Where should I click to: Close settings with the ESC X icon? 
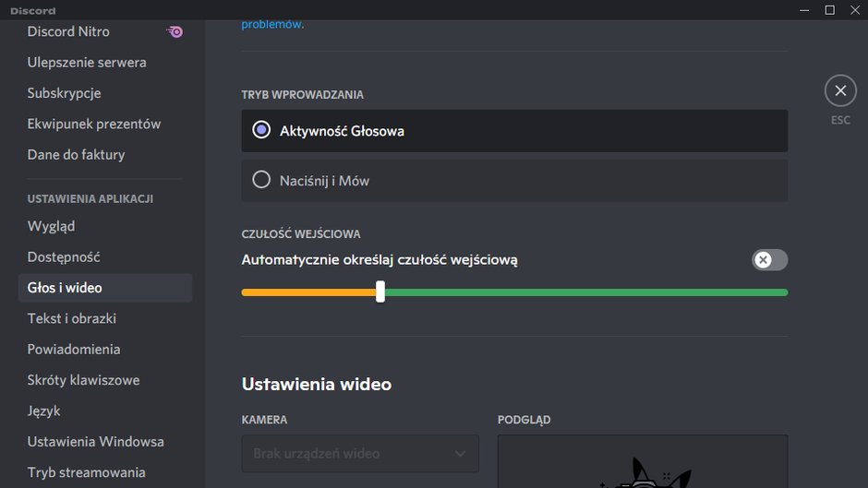pyautogui.click(x=840, y=90)
